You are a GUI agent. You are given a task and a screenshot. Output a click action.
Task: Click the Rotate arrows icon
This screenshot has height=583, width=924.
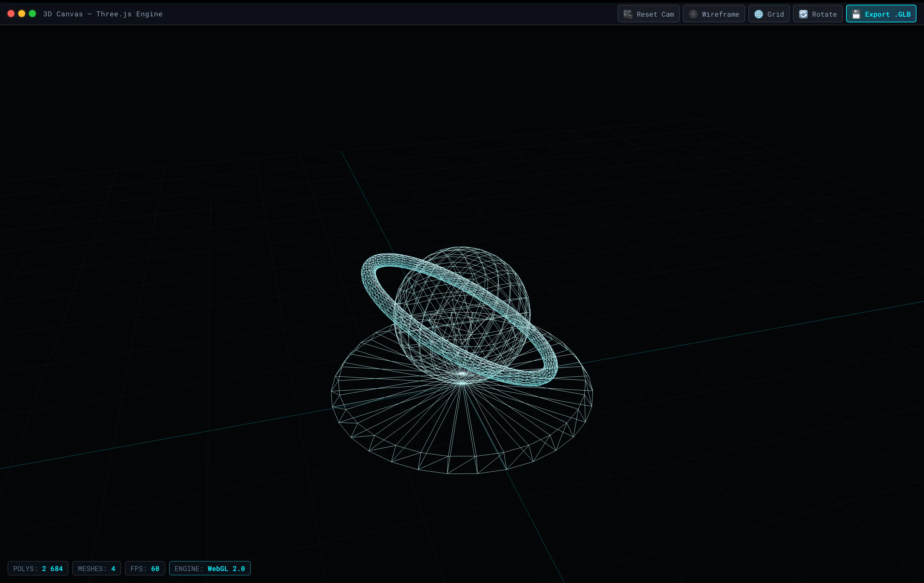[x=803, y=14]
